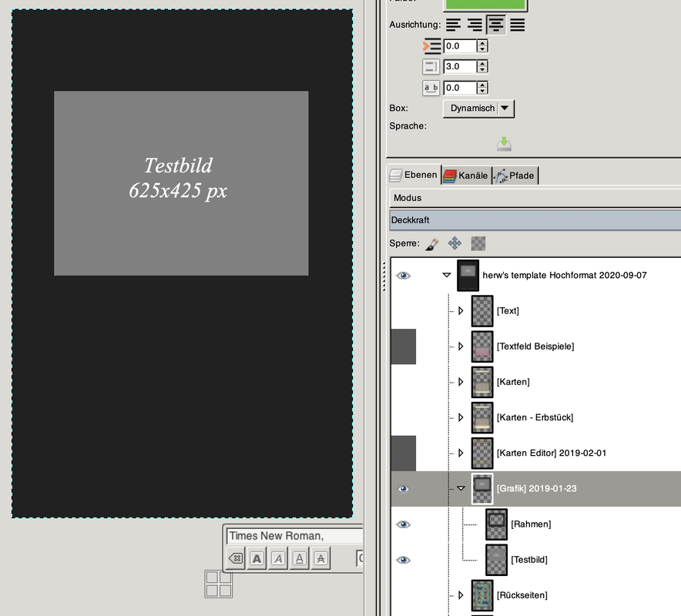Select the [Text] layer name
The width and height of the screenshot is (681, 616).
click(508, 311)
